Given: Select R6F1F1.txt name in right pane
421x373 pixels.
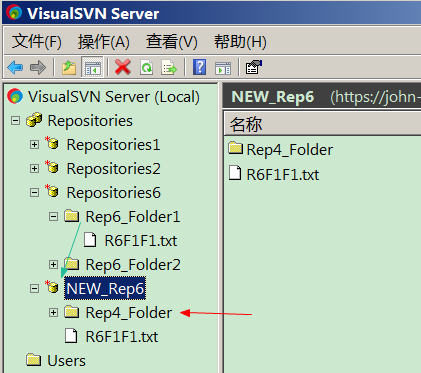Looking at the screenshot, I should pos(283,175).
